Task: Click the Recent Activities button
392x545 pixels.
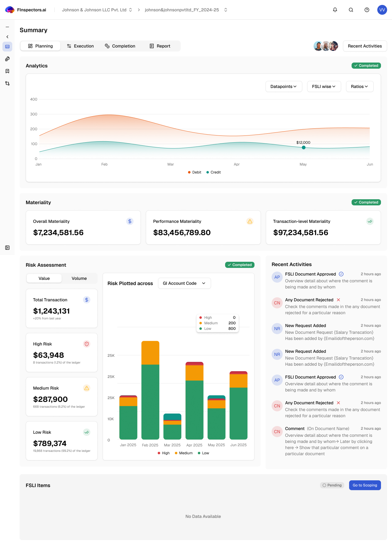Action: (365, 46)
